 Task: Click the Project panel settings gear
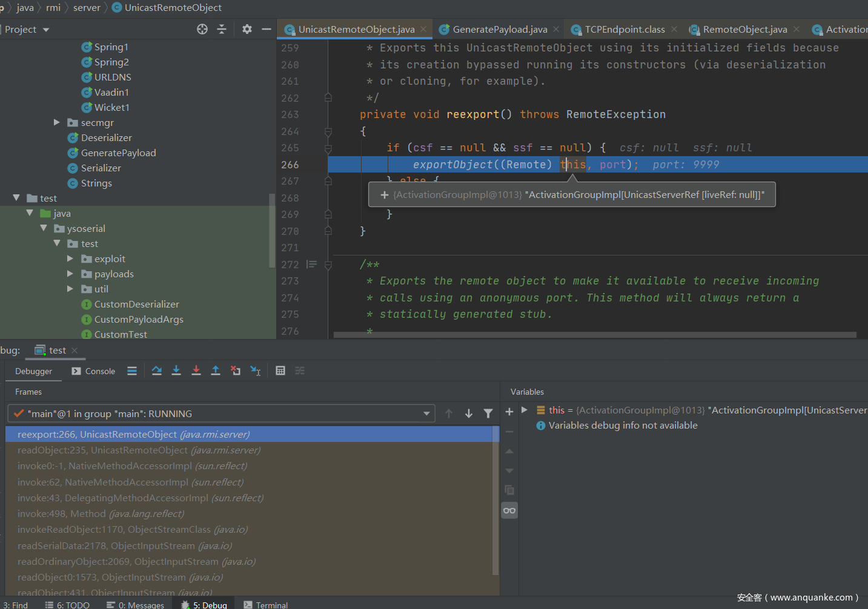pyautogui.click(x=247, y=29)
